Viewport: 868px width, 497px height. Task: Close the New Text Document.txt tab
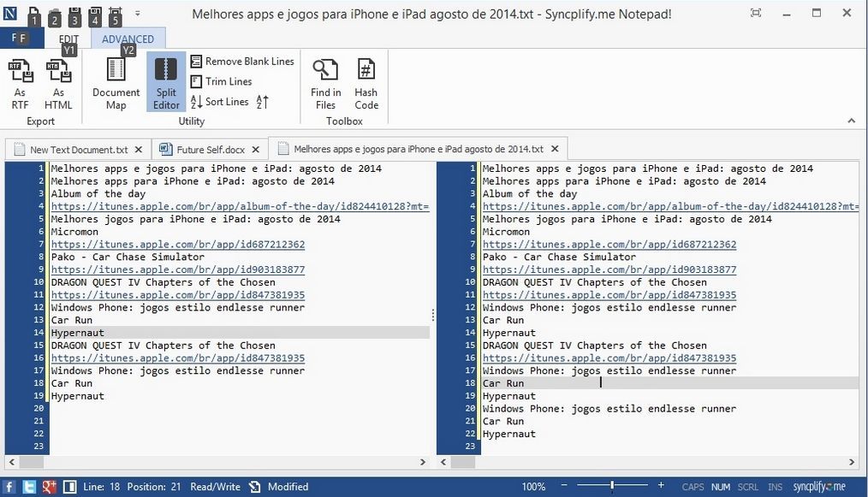[139, 150]
